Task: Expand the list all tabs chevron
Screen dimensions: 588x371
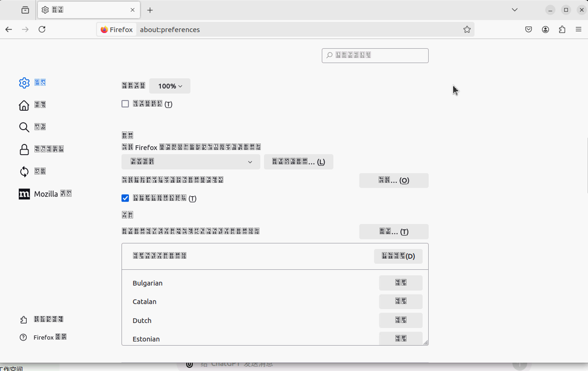Action: pyautogui.click(x=514, y=10)
